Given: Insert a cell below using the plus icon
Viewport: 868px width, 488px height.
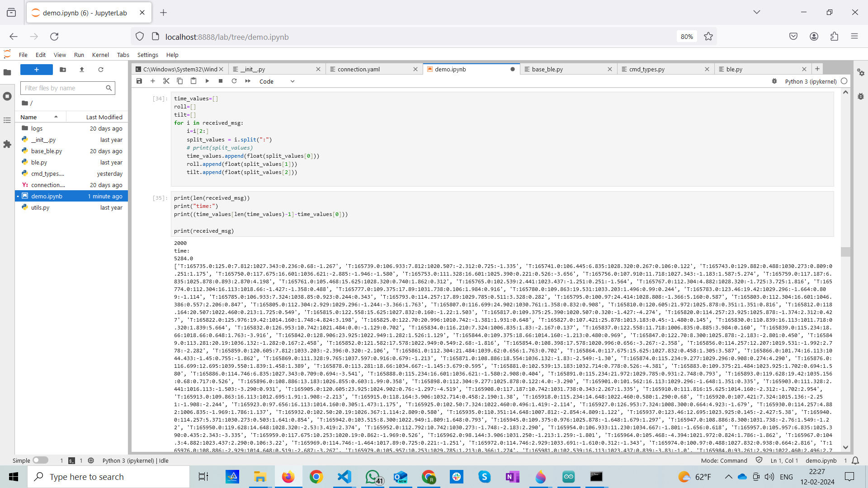Looking at the screenshot, I should (x=153, y=81).
